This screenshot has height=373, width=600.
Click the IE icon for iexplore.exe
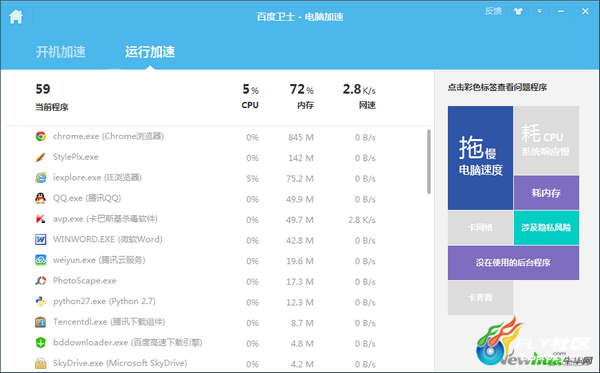(x=41, y=178)
